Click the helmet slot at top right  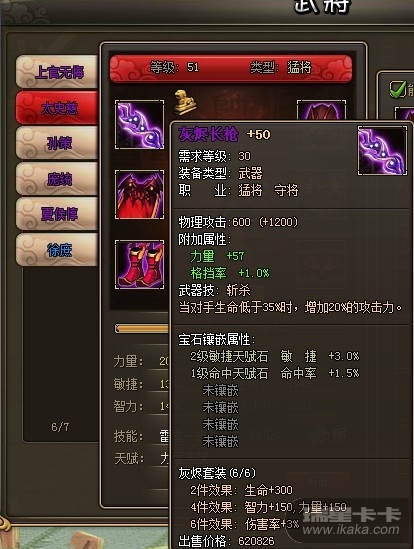coord(321,111)
